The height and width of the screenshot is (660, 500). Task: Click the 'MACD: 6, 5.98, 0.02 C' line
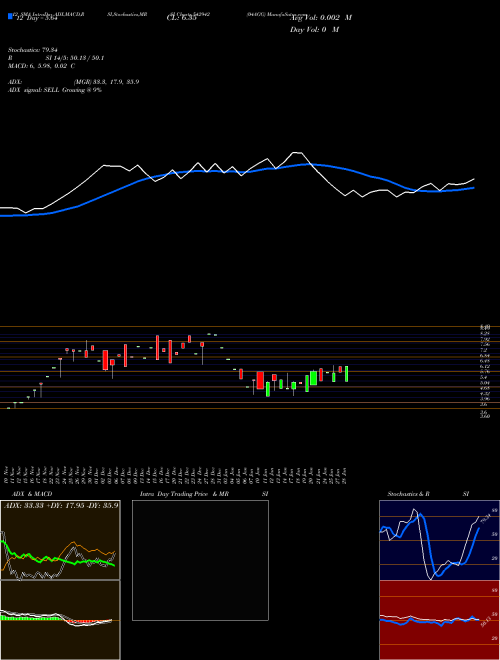pyautogui.click(x=41, y=66)
